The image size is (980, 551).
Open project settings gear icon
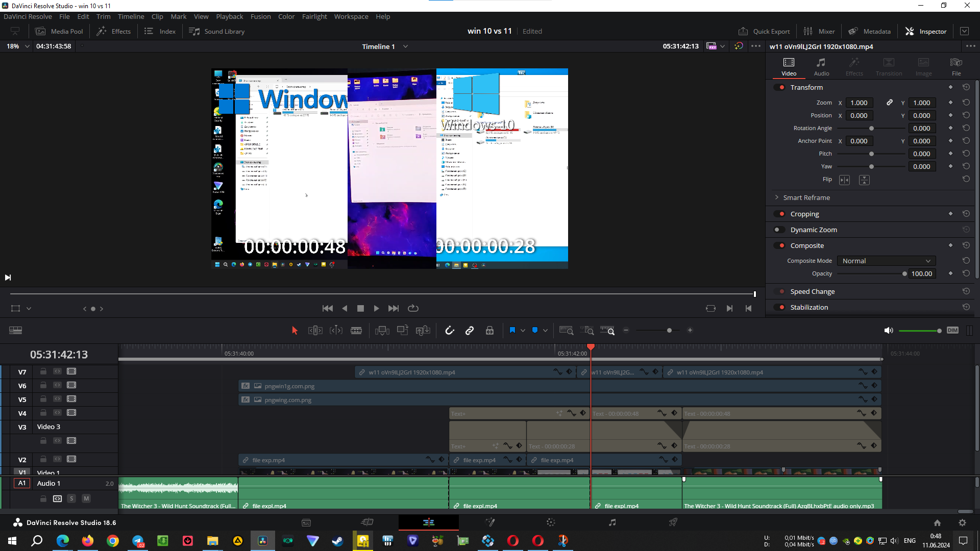coord(962,522)
